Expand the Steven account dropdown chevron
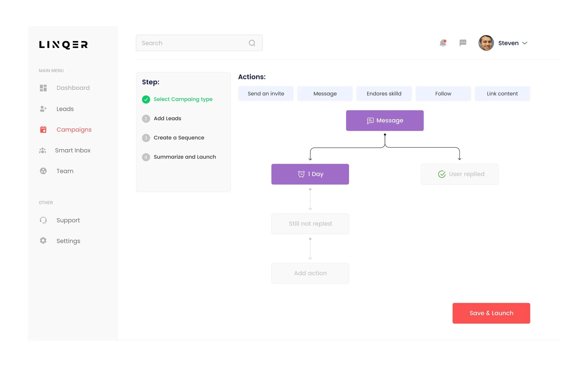This screenshot has height=370, width=588. (525, 43)
